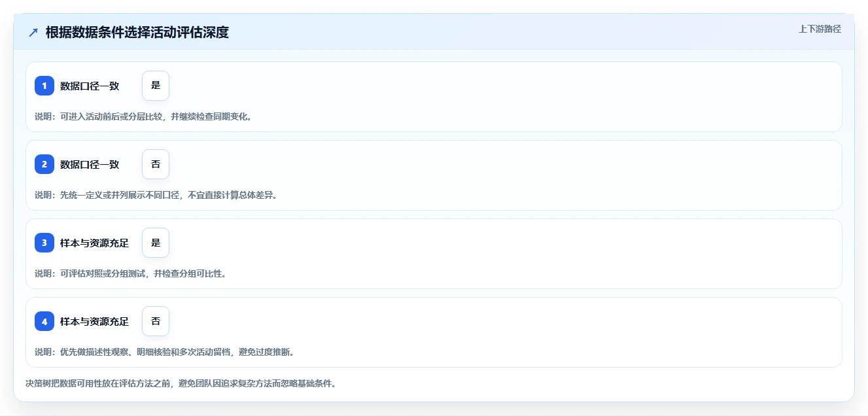
Task: Click 样本与资源充足 label in row 4
Action: (94, 321)
